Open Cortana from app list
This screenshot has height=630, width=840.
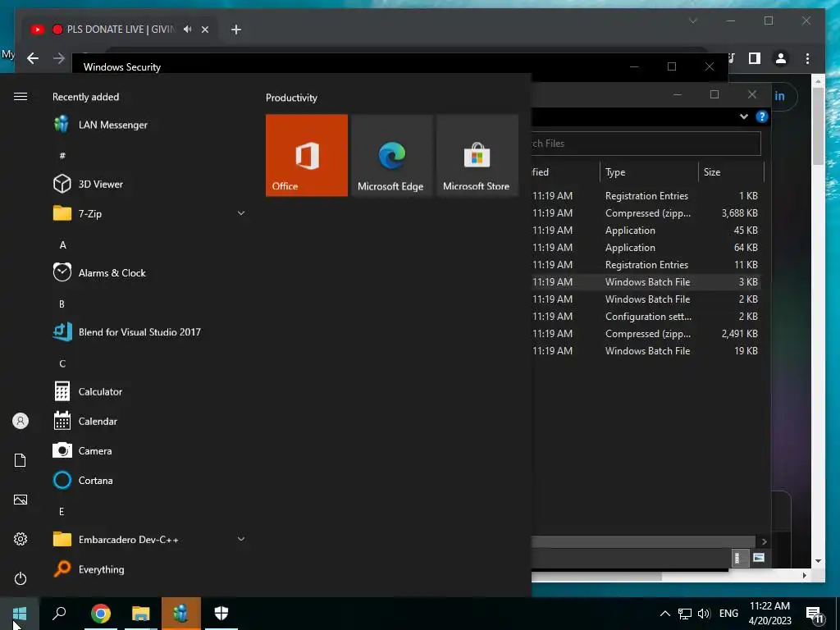coord(148,481)
